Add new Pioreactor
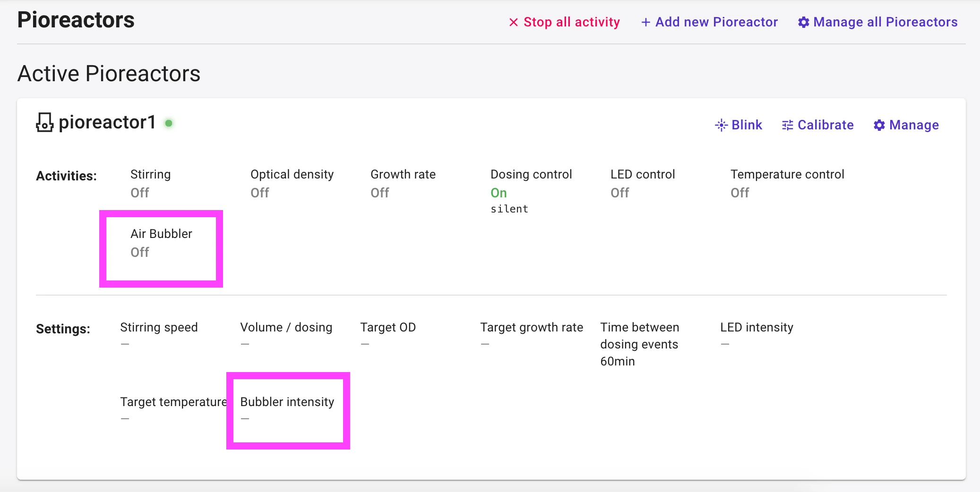Image resolution: width=980 pixels, height=492 pixels. pos(709,22)
